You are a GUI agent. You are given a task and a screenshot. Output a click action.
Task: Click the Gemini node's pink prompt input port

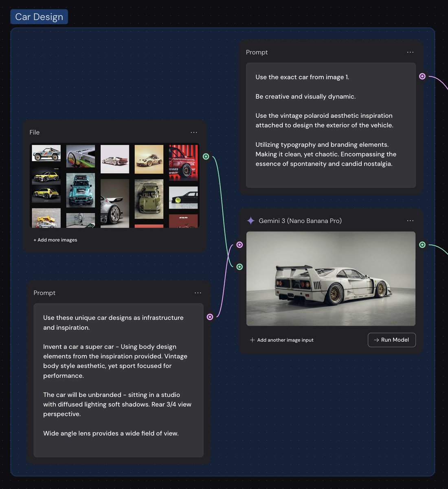(x=239, y=244)
